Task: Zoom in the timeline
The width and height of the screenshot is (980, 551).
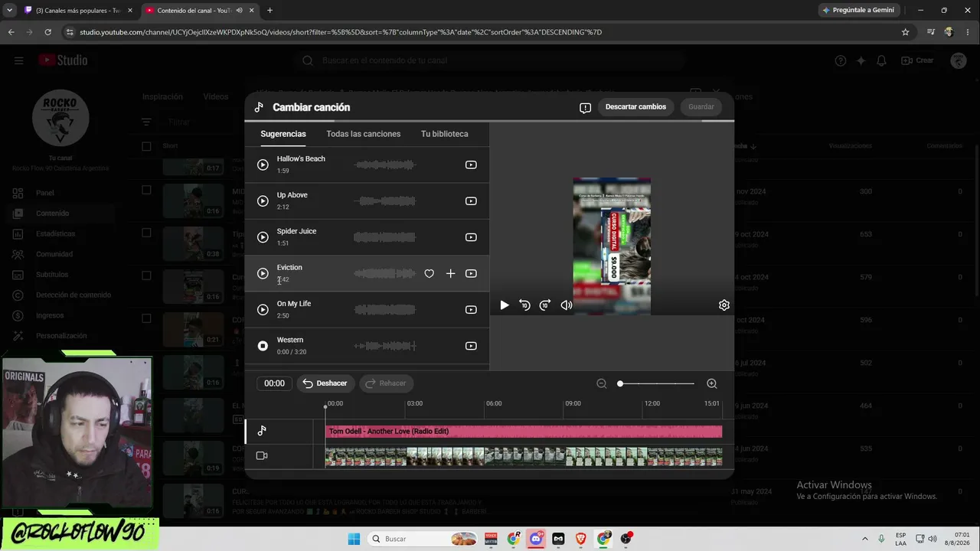Action: click(712, 383)
